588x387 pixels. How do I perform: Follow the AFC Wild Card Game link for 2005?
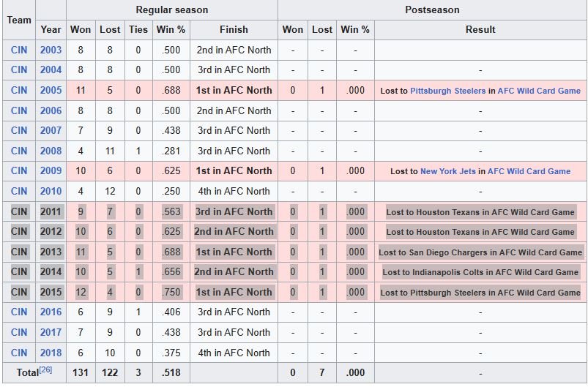pos(539,91)
